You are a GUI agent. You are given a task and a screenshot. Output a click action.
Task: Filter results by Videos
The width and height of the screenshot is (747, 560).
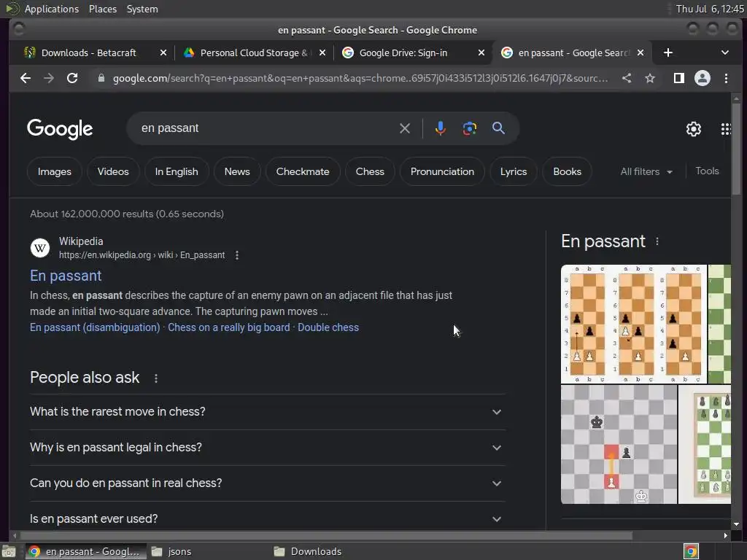[113, 171]
